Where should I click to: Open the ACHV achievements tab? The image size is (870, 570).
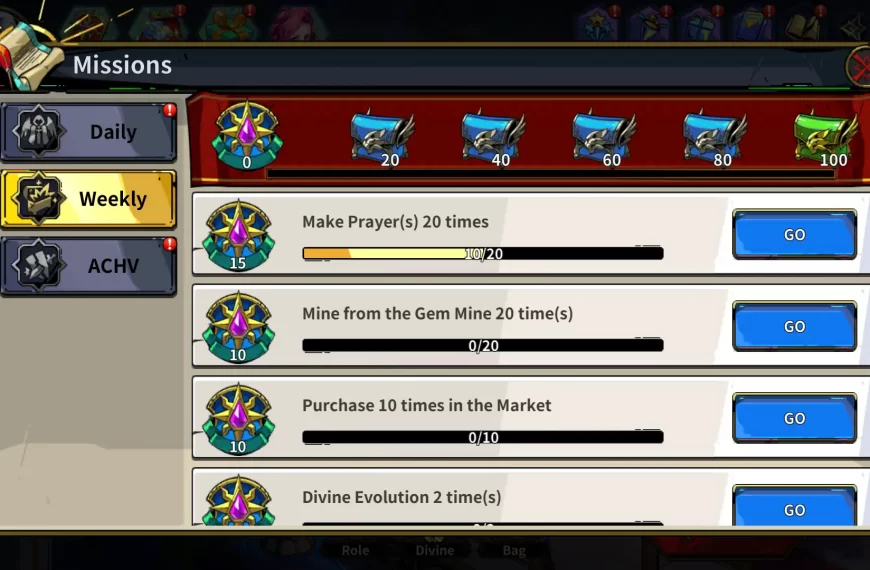89,266
